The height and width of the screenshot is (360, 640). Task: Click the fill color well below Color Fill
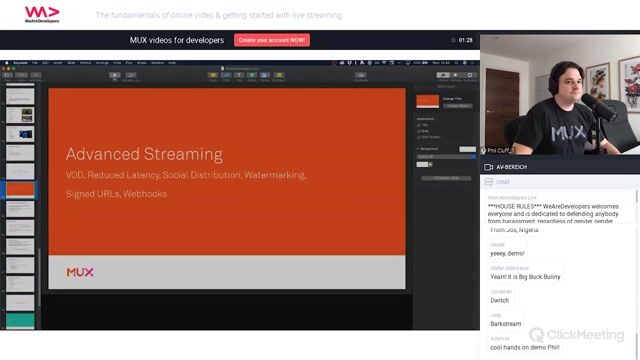pyautogui.click(x=422, y=164)
